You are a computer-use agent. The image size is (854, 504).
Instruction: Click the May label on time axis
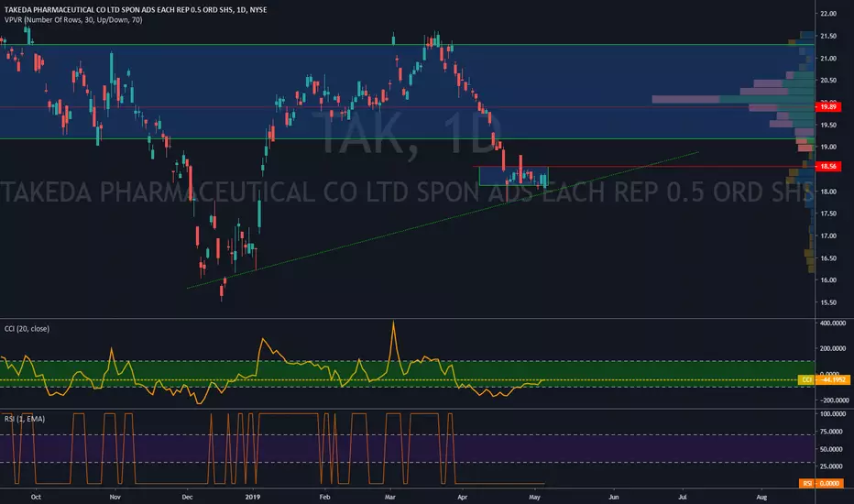534,497
